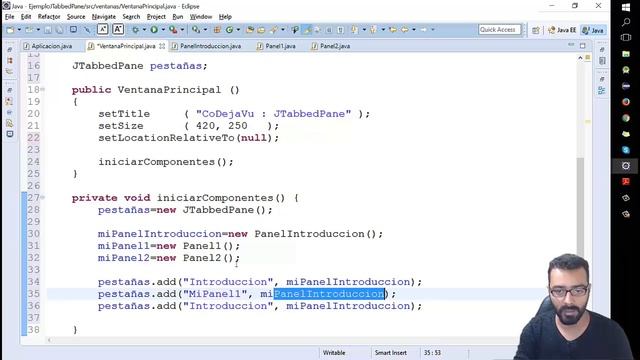Click the Last Edit Location icon
Viewport: 640px width, 360px height.
(393, 30)
